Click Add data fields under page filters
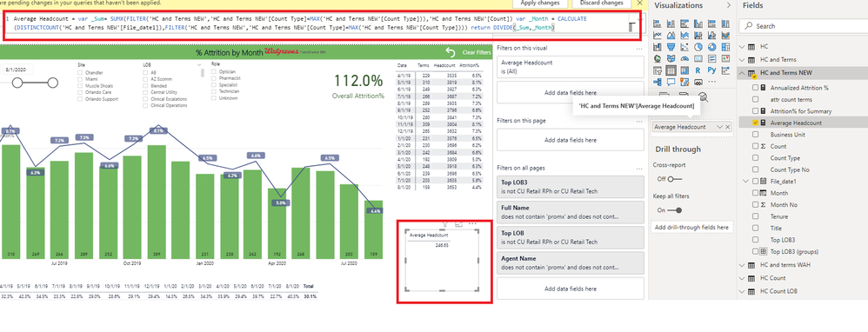 click(571, 140)
